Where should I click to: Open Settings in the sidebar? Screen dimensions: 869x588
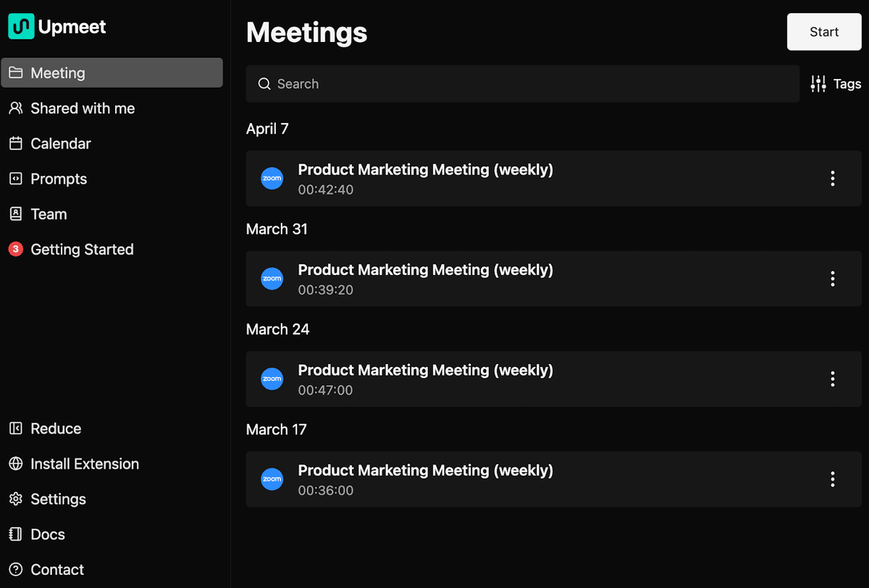pyautogui.click(x=57, y=500)
